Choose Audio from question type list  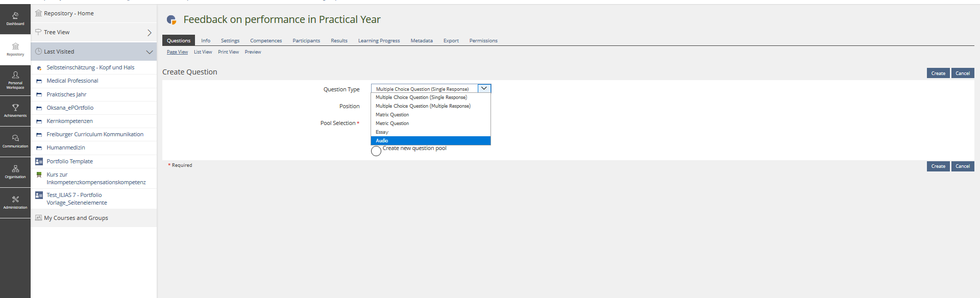click(x=382, y=141)
